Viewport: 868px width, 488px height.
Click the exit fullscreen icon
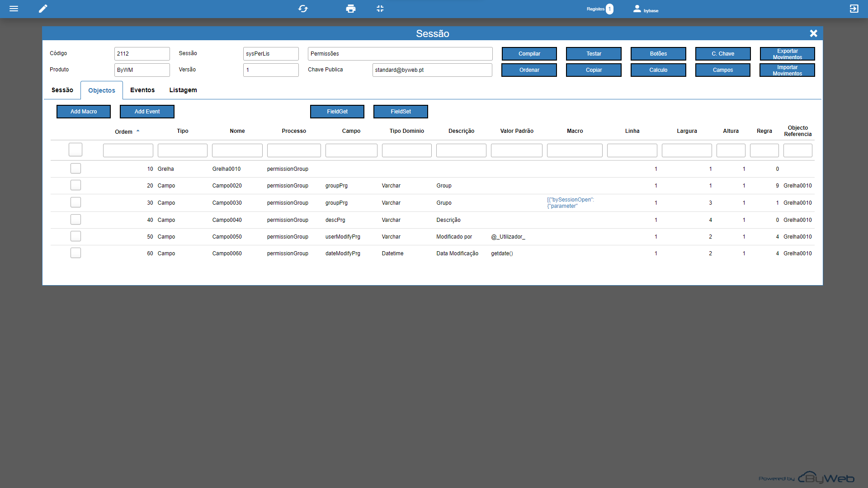tap(380, 9)
